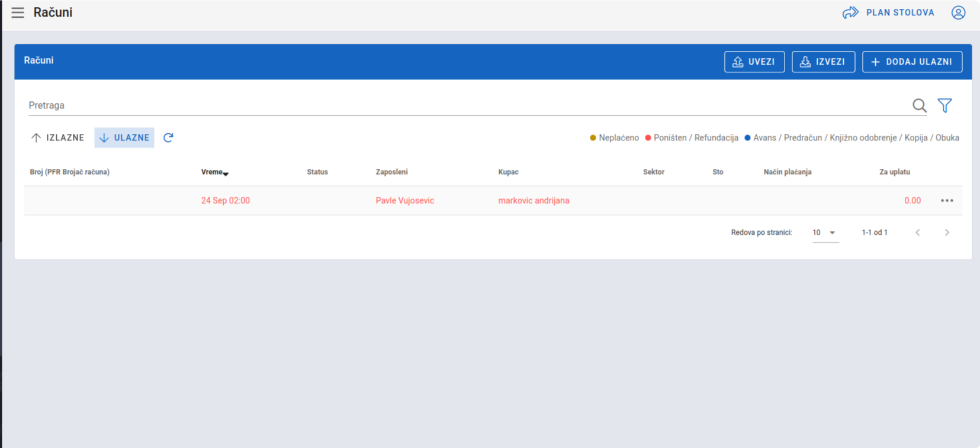The height and width of the screenshot is (448, 980).
Task: Click the Neplaćeno legend label
Action: [618, 138]
